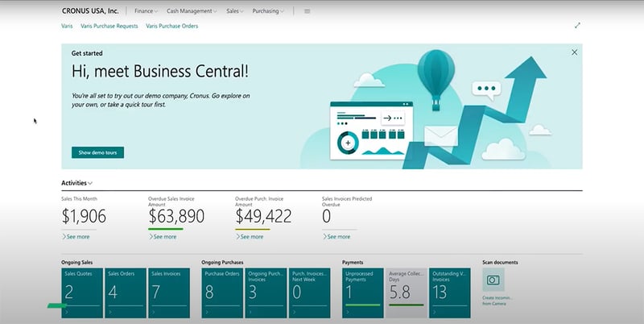Expand the Cash Management menu
Image resolution: width=644 pixels, height=324 pixels.
192,11
